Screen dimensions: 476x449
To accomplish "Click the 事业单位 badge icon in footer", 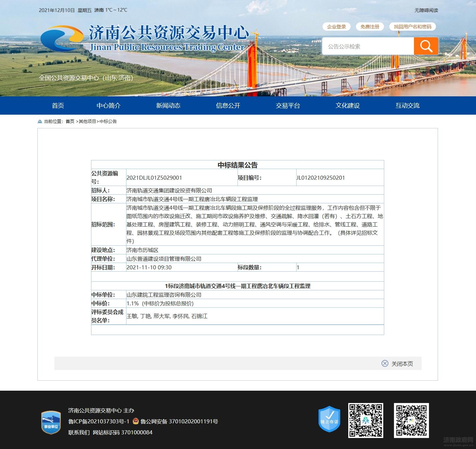I will (x=51, y=422).
